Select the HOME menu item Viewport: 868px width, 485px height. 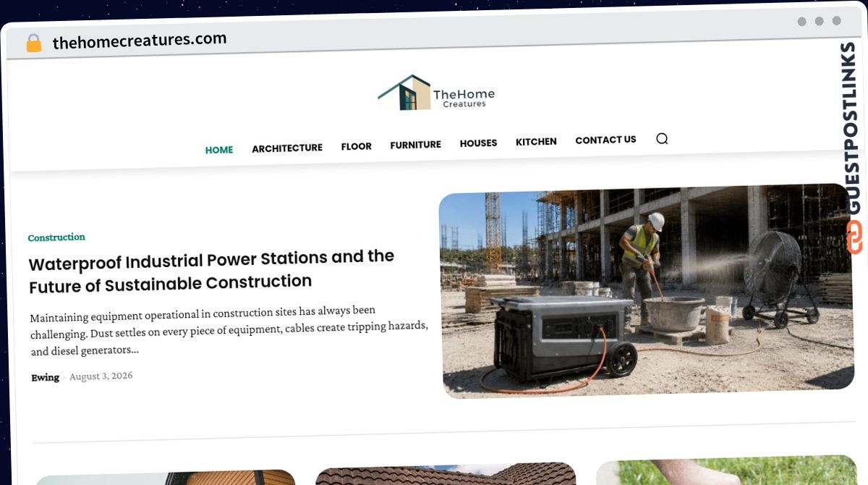(x=219, y=150)
